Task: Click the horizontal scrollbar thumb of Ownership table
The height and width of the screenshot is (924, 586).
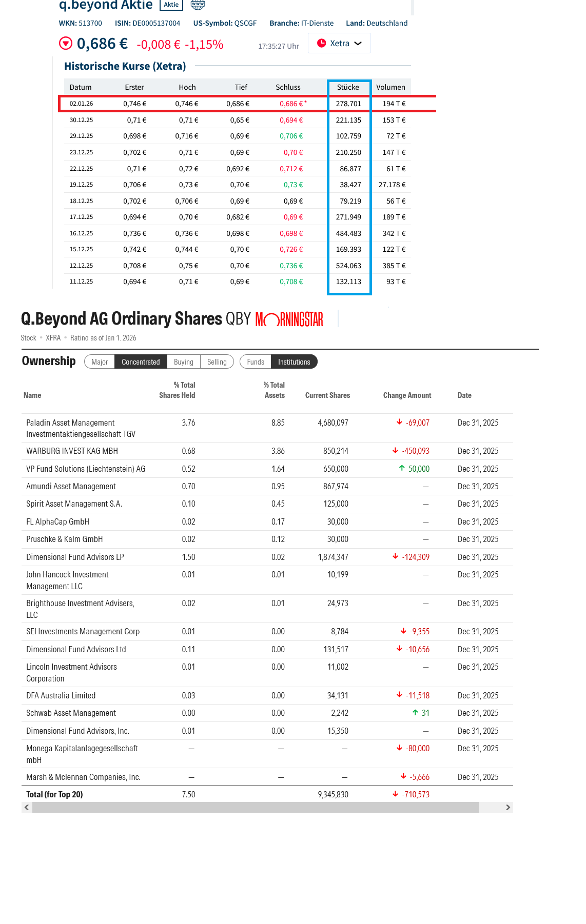Action: [256, 807]
